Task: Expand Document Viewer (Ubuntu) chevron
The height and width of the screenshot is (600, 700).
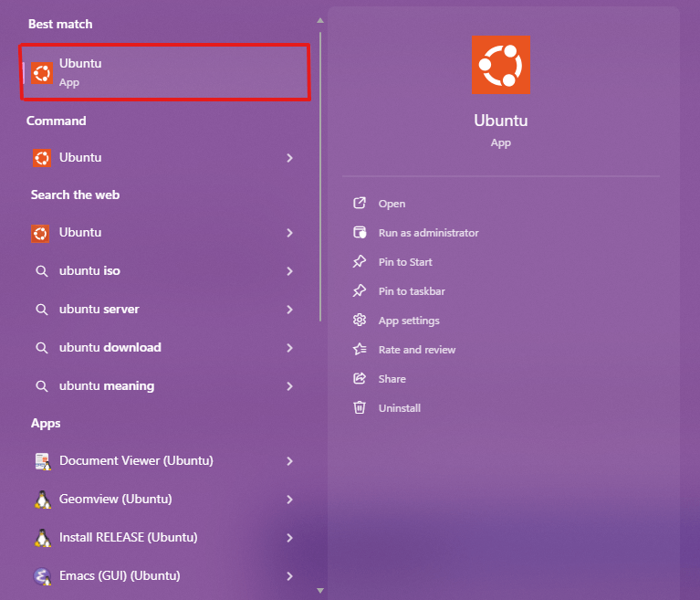Action: pyautogui.click(x=289, y=461)
